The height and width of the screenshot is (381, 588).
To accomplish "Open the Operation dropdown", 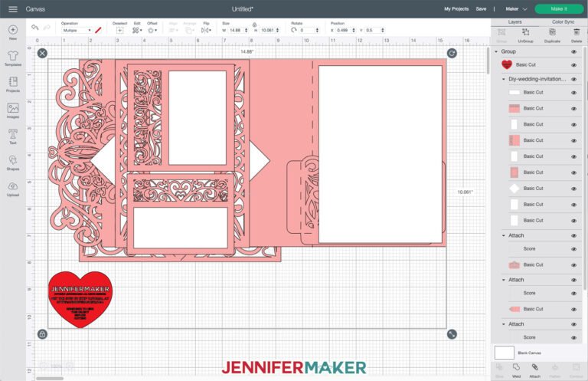I will click(77, 30).
